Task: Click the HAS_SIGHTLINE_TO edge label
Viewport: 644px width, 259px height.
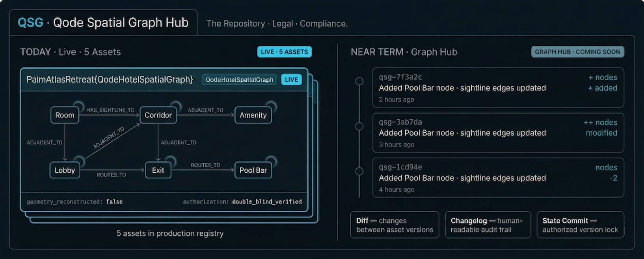Action: 110,110
